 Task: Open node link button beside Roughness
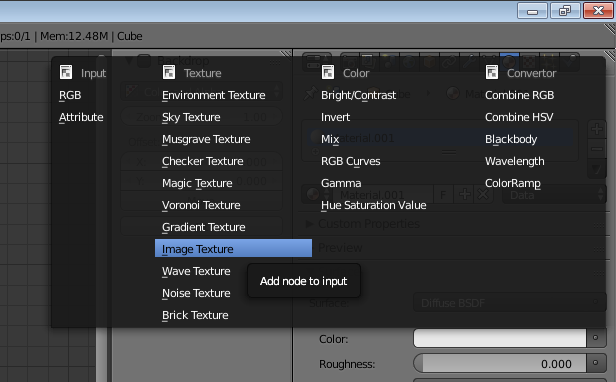(x=596, y=364)
